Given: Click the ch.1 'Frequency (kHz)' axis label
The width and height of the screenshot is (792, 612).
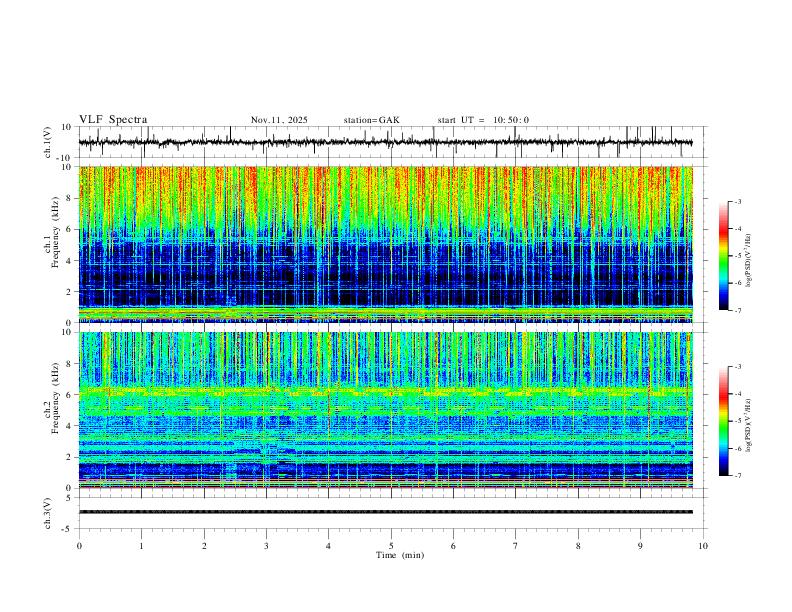Looking at the screenshot, I should pos(55,233).
